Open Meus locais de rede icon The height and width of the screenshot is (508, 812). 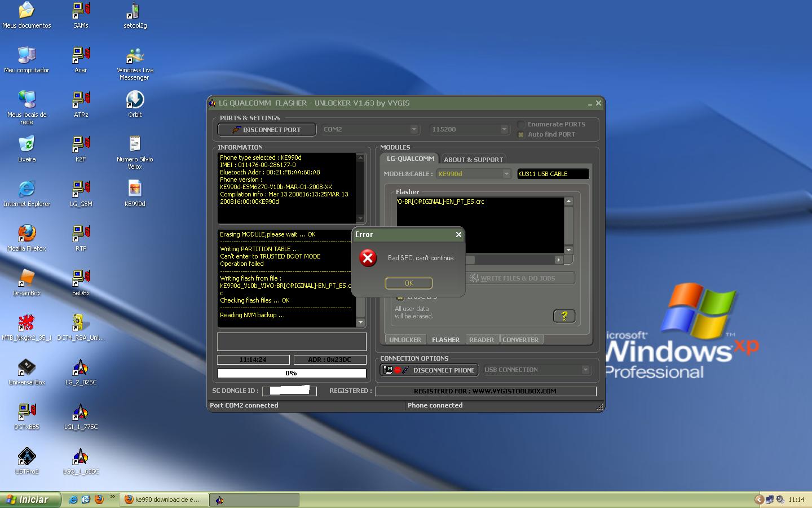27,107
